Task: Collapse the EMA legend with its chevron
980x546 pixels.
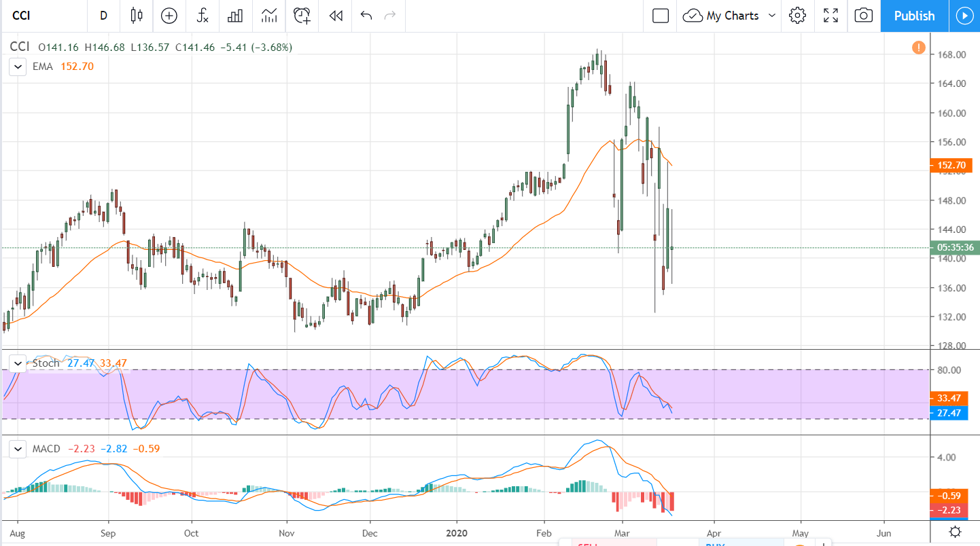Action: coord(17,67)
